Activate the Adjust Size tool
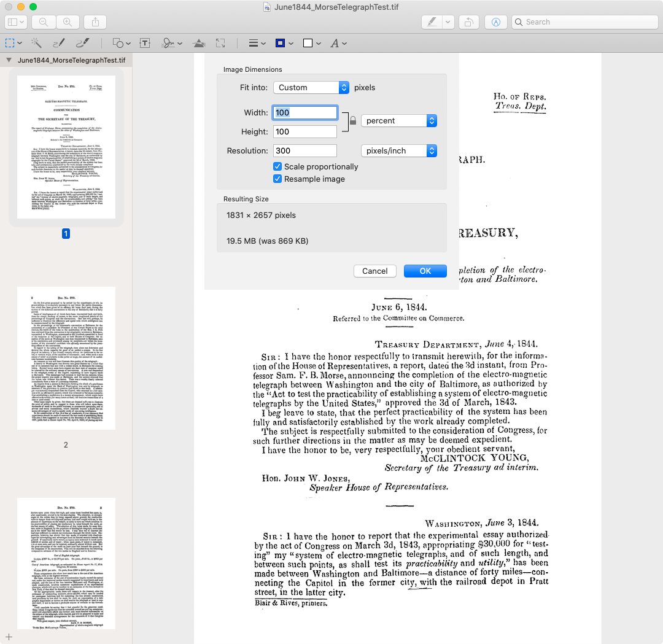The width and height of the screenshot is (663, 644). click(219, 43)
